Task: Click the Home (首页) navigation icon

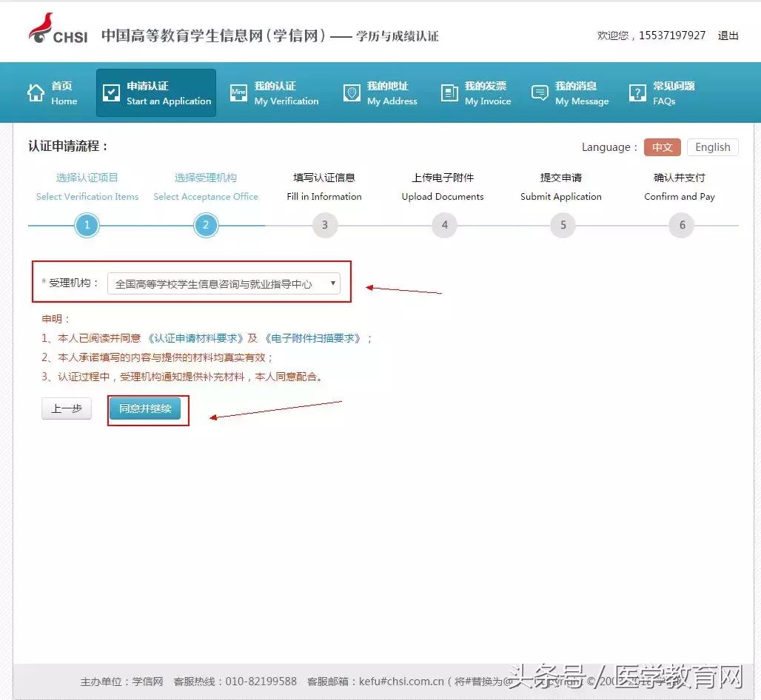Action: coord(35,92)
